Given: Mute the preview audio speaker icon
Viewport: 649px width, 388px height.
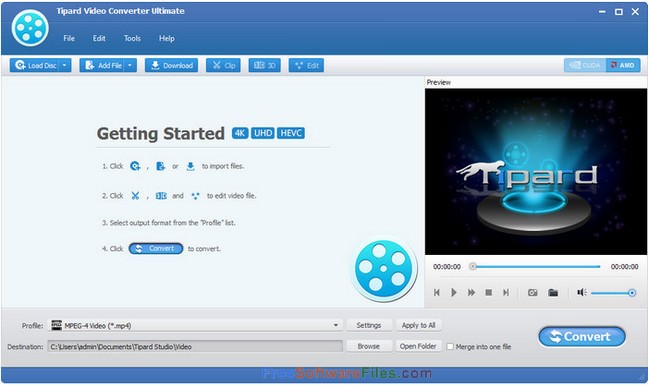Looking at the screenshot, I should click(582, 293).
